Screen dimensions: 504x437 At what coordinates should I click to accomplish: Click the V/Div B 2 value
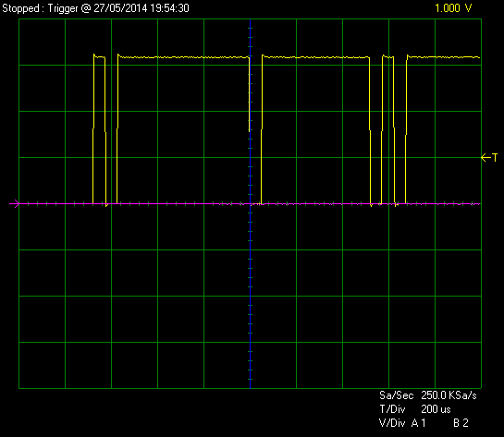(461, 423)
